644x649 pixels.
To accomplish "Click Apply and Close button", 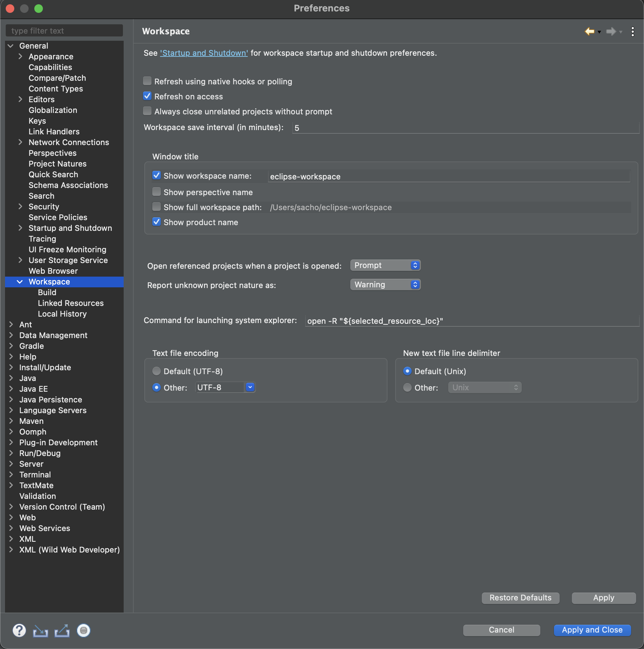I will tap(592, 630).
